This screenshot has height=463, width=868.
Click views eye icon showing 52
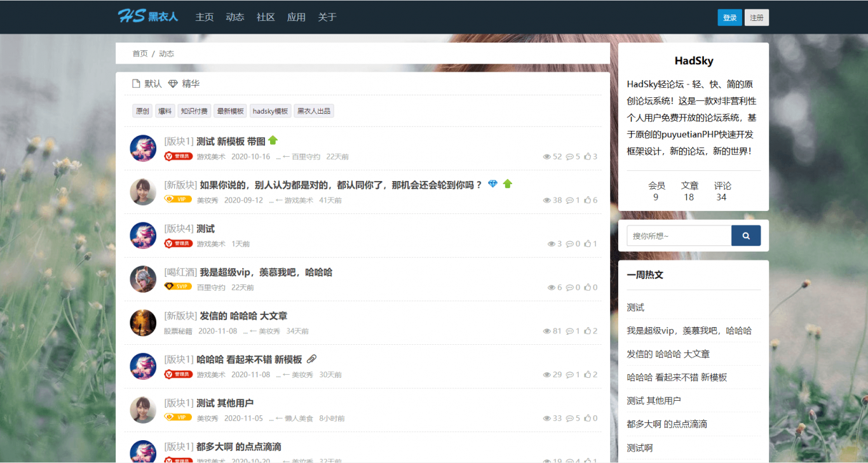[x=546, y=157]
